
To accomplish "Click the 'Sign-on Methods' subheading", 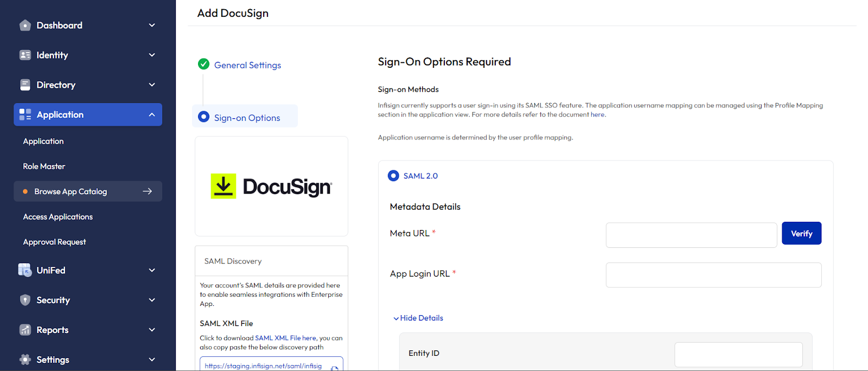I will pos(408,89).
